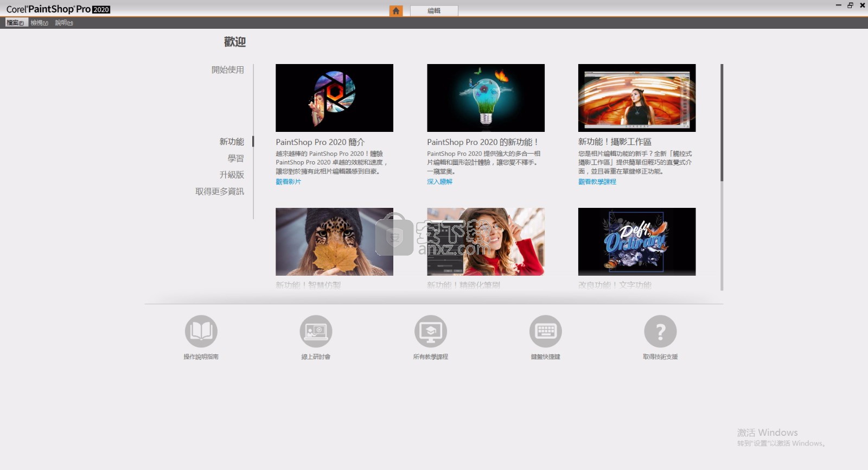The width and height of the screenshot is (868, 470).
Task: Restore down the PaintShop Pro window
Action: [x=850, y=5]
